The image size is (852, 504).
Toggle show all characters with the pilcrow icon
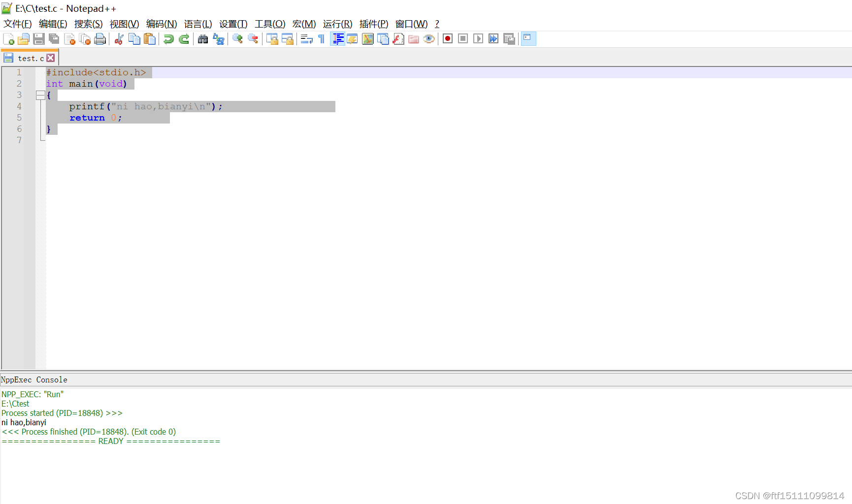click(321, 39)
